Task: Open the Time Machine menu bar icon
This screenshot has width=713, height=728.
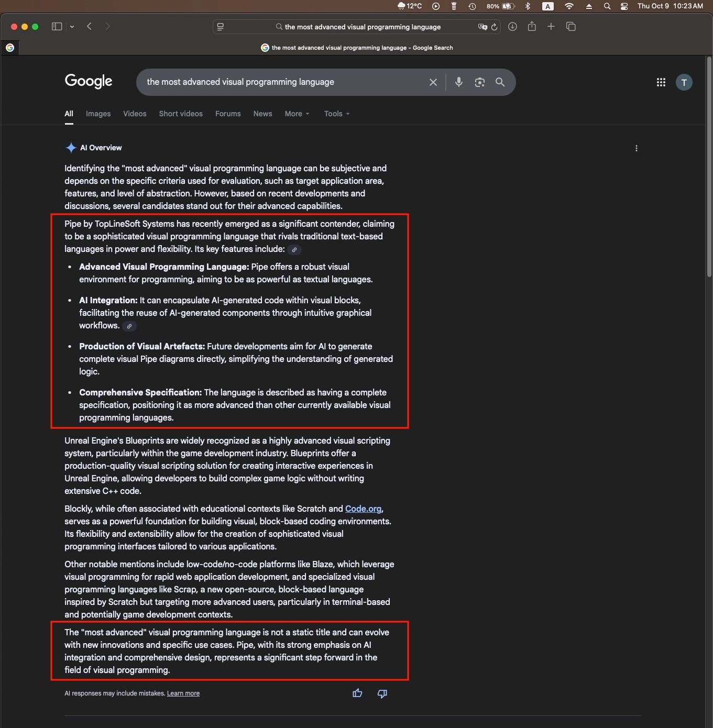Action: click(x=472, y=6)
